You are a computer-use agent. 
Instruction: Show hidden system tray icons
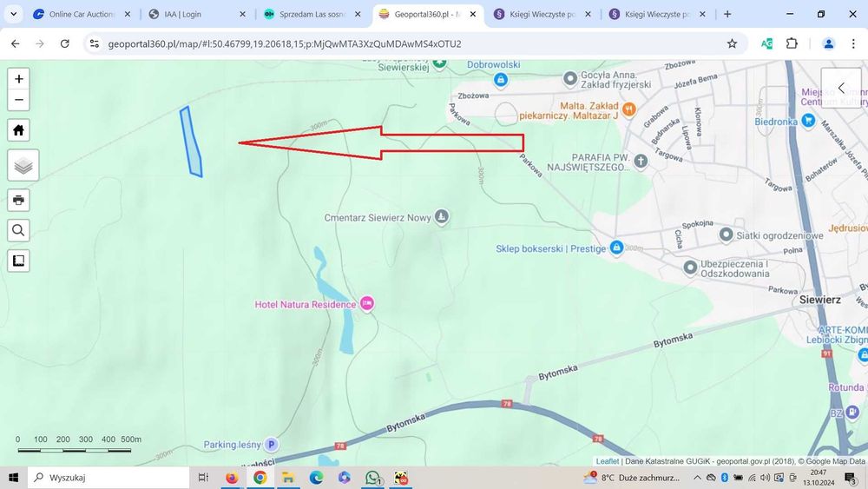tap(697, 478)
